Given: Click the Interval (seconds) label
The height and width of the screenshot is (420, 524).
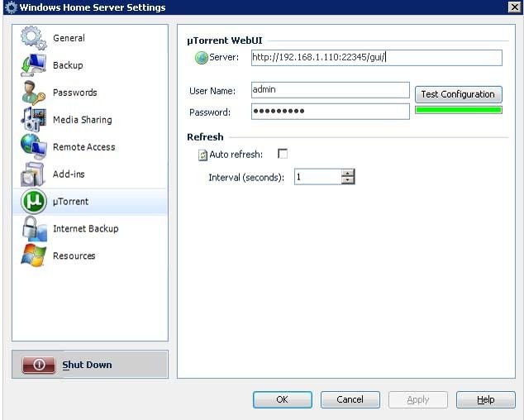Looking at the screenshot, I should 246,177.
